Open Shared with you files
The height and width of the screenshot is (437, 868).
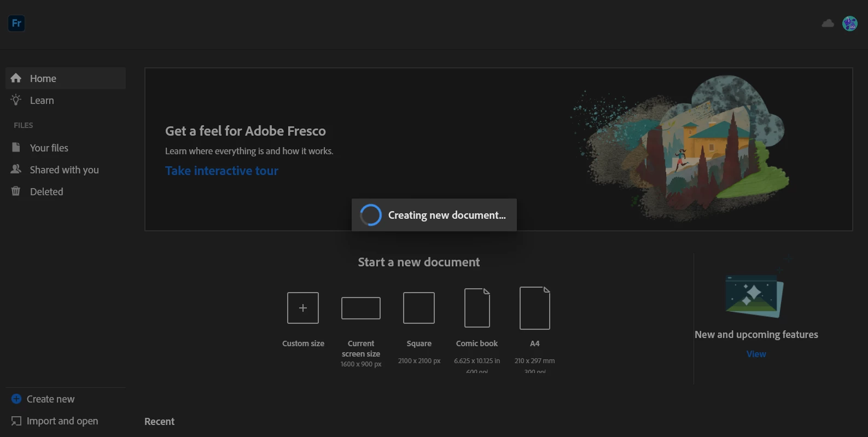coord(66,170)
